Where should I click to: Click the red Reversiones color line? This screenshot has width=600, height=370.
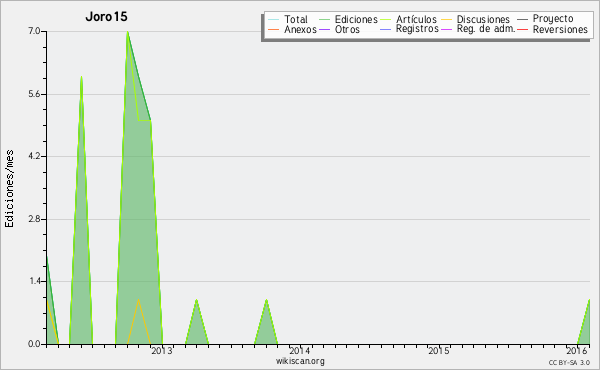[523, 29]
